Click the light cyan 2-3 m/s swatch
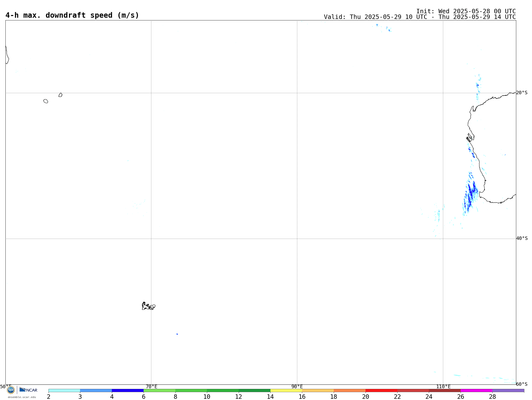Viewport: 532px width, 400px height. click(x=64, y=391)
